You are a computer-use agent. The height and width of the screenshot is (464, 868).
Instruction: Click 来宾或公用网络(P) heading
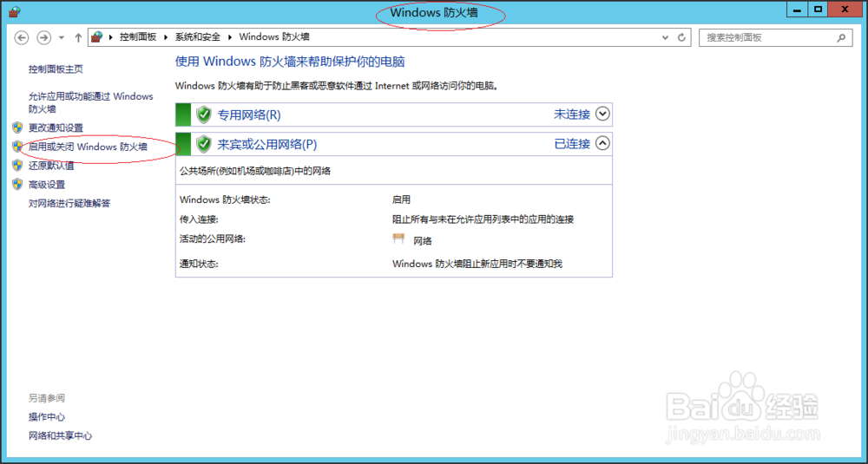(x=266, y=144)
